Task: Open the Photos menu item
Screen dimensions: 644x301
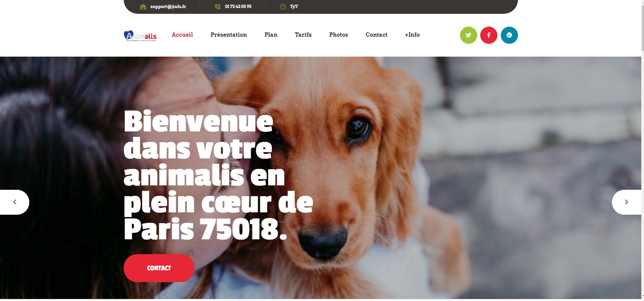Action: 339,35
